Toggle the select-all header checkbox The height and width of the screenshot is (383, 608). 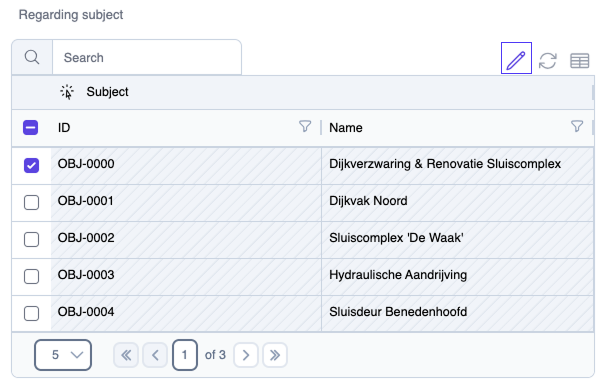coord(31,128)
